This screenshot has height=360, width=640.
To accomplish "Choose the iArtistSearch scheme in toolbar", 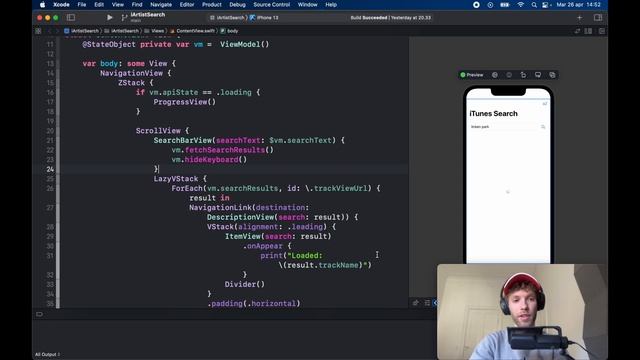I will point(227,18).
